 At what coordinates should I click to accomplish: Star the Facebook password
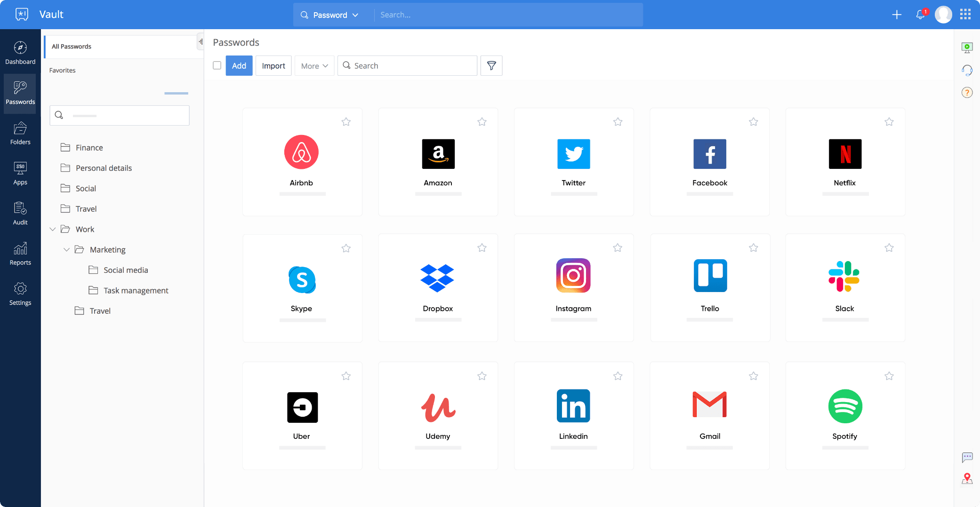click(754, 122)
